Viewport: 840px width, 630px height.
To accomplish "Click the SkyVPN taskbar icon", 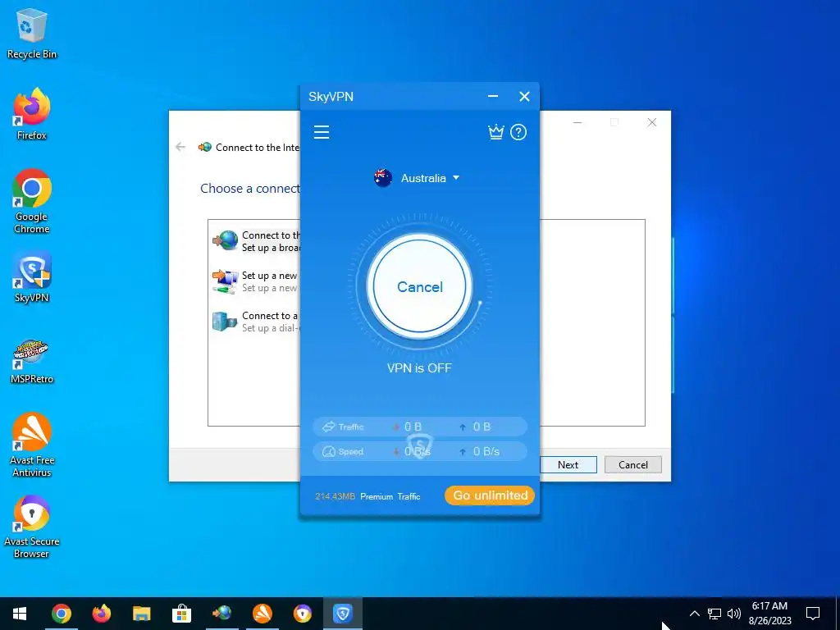I will pyautogui.click(x=342, y=614).
